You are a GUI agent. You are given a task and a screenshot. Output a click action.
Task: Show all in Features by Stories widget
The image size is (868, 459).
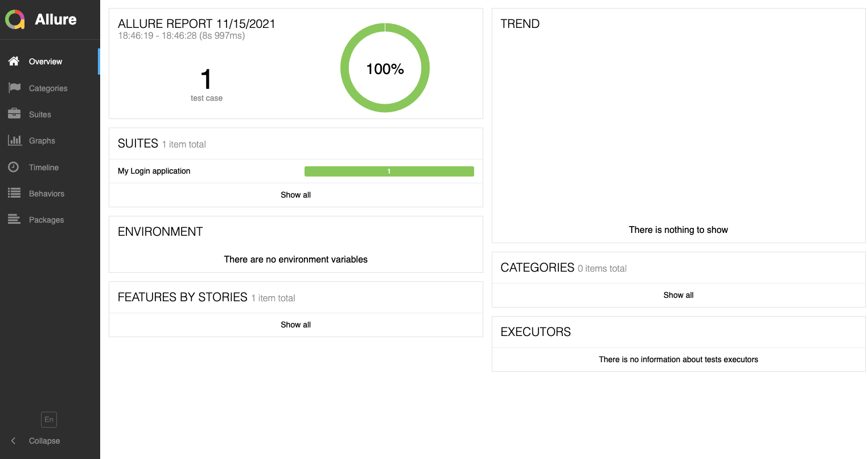click(x=296, y=325)
